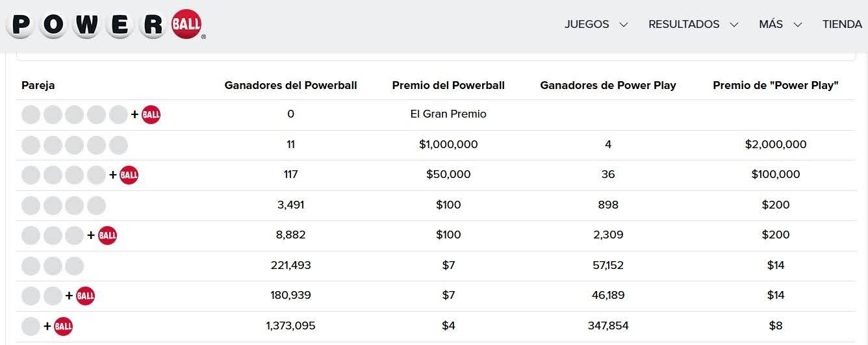Click Ganadores del Powerball column header
This screenshot has width=868, height=345.
pyautogui.click(x=290, y=85)
